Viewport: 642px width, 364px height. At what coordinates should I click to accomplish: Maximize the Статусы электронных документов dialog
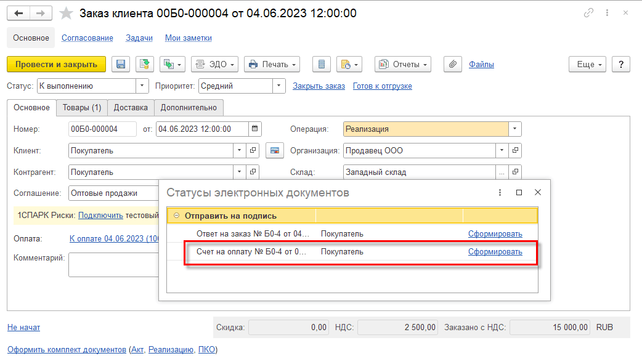519,192
